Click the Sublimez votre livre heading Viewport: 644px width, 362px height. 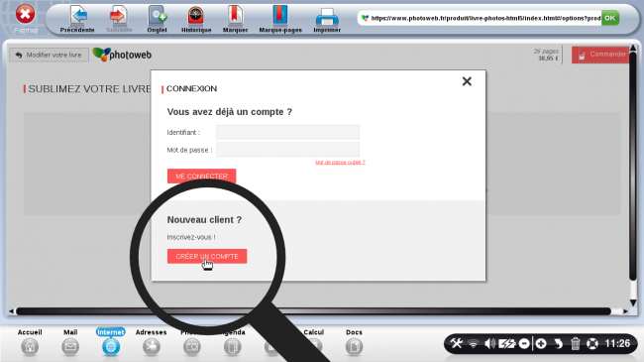[89, 89]
